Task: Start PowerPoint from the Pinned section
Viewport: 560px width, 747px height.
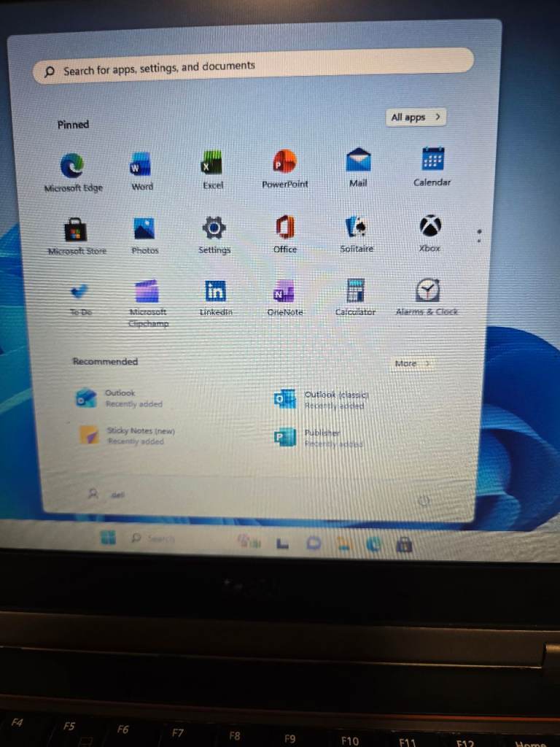Action: pos(285,169)
